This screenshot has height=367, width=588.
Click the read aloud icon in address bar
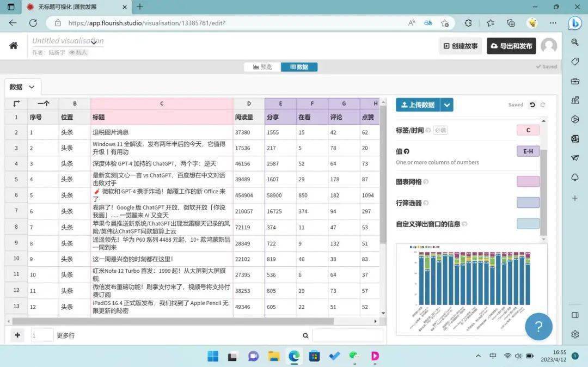click(412, 23)
